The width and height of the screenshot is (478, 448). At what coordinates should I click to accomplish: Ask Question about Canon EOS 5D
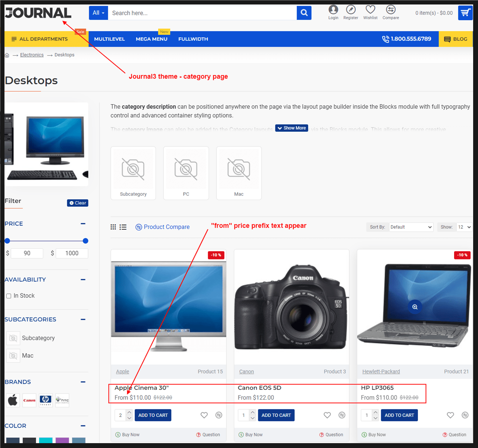point(331,435)
